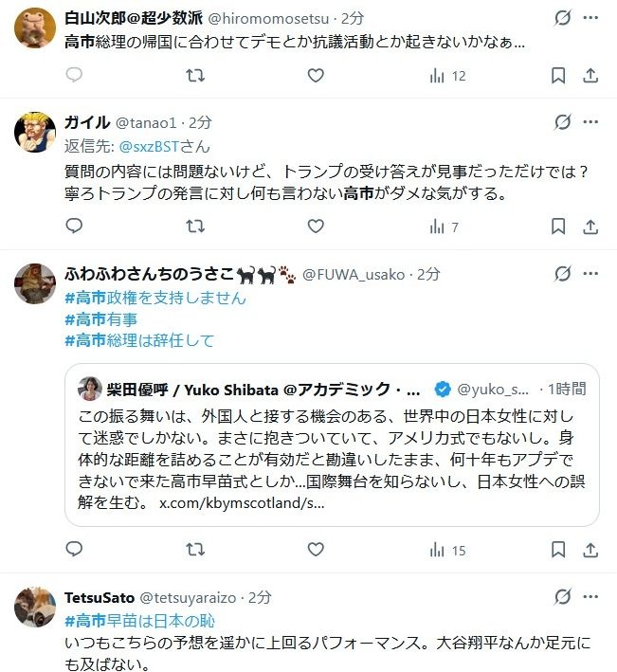View analytics for ガイル's post
Screen dimensions: 617x672
pos(444,227)
